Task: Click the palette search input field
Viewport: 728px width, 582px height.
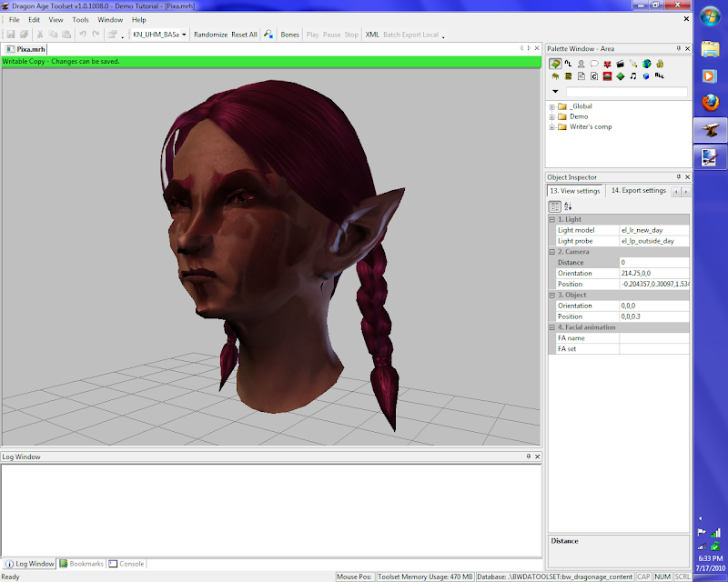Action: (x=626, y=92)
